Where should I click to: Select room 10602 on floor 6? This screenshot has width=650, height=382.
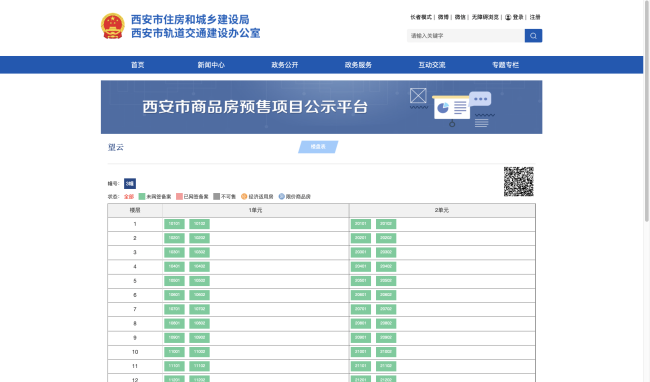pos(199,295)
